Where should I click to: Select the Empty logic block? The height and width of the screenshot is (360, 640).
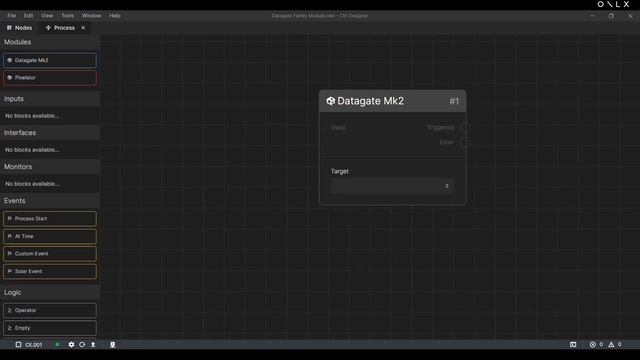50,328
